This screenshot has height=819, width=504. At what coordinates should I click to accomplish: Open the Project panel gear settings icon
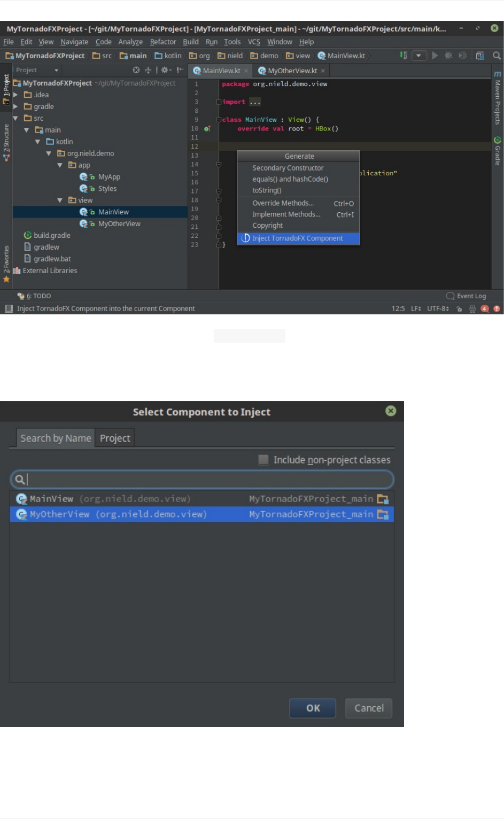[165, 70]
